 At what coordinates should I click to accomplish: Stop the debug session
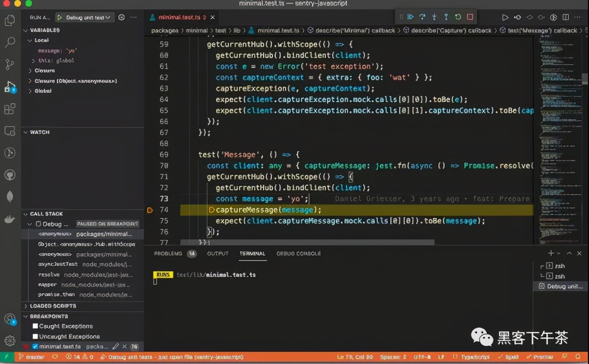[x=470, y=17]
